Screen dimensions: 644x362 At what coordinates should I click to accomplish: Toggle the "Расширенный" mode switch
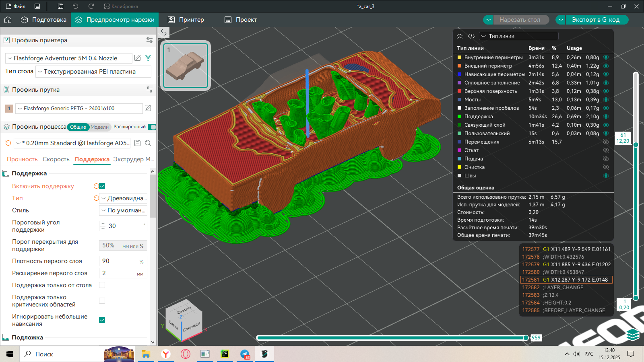(x=152, y=127)
